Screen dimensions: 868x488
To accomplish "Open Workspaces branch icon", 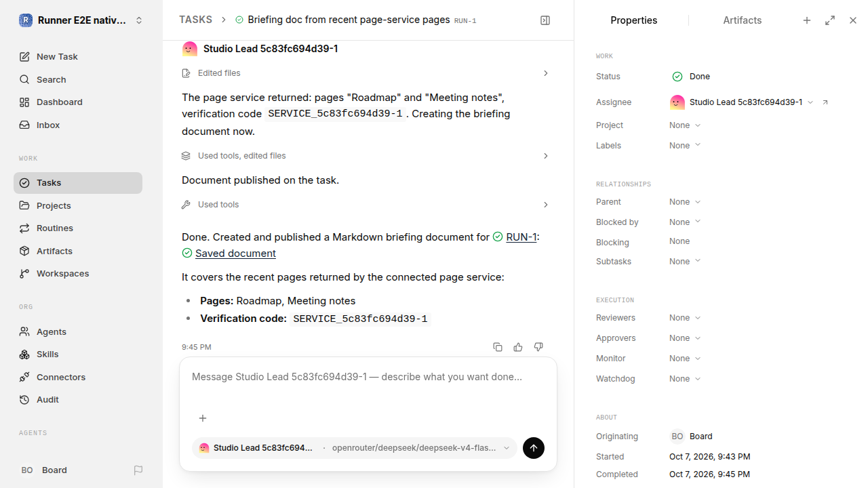I will 24,274.
